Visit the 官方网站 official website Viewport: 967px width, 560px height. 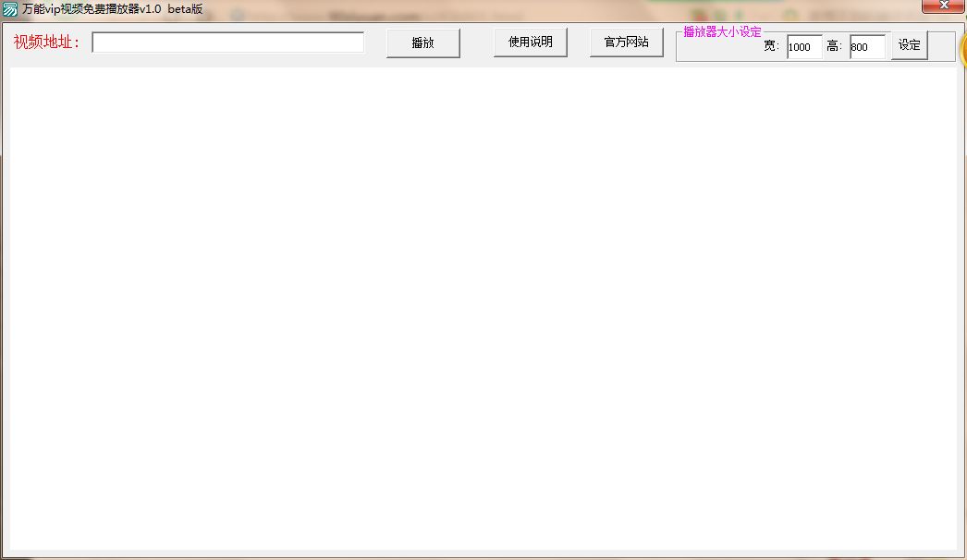pos(627,41)
